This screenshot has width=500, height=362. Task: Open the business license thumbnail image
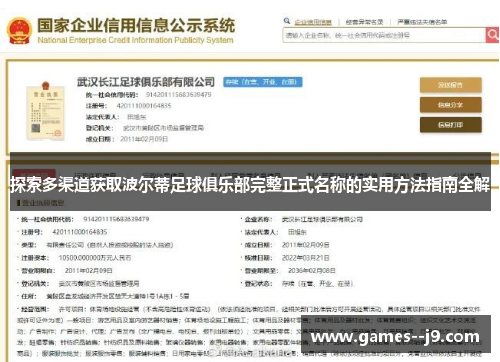(45, 110)
